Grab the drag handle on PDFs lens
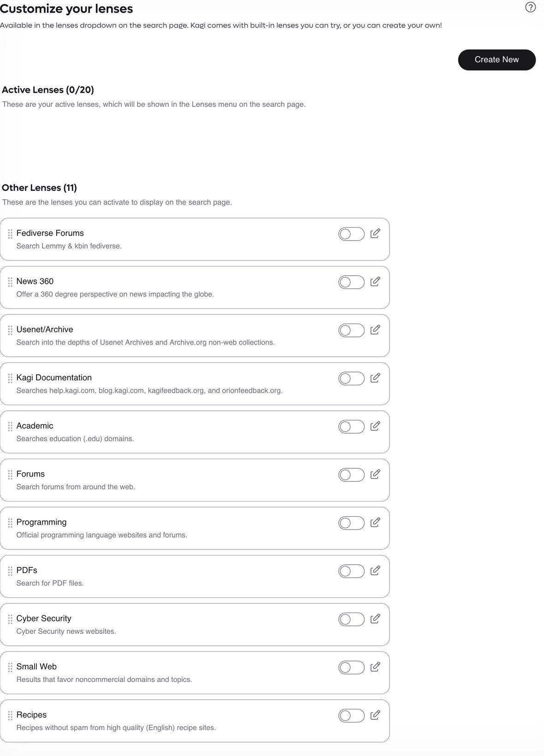The width and height of the screenshot is (544, 756). pyautogui.click(x=10, y=571)
